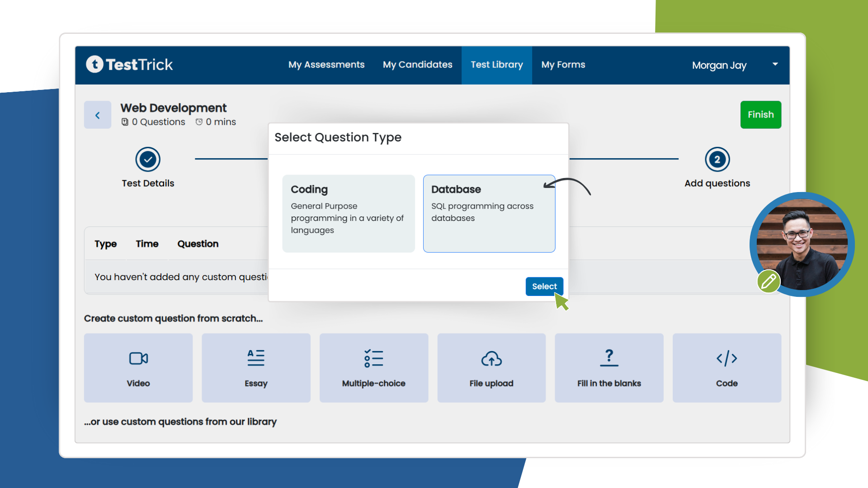Viewport: 868px width, 488px height.
Task: Click the TestTrick logo
Action: point(129,65)
